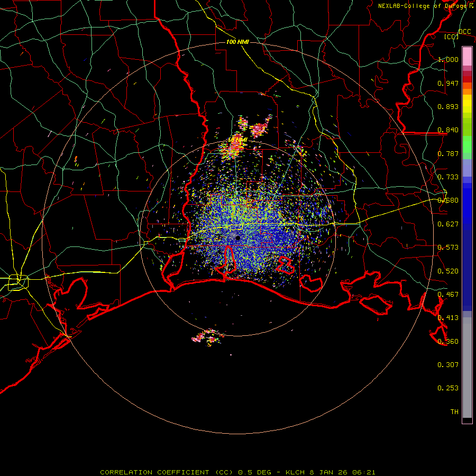
Task: Click the 0.520 scale value
Action: pos(448,271)
